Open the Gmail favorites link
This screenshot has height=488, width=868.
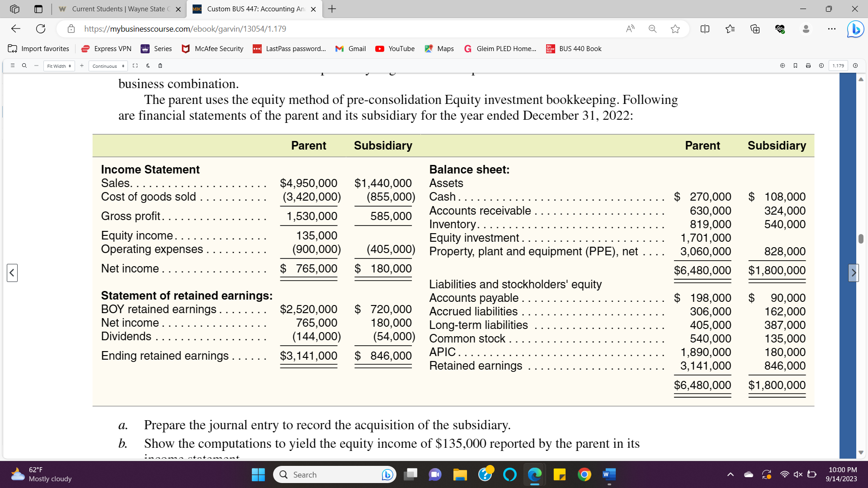click(x=350, y=48)
